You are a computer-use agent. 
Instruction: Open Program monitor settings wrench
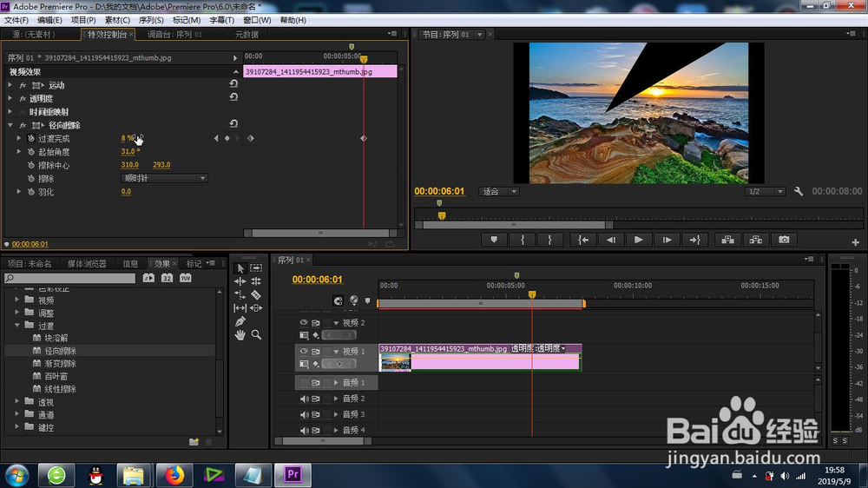[x=799, y=191]
